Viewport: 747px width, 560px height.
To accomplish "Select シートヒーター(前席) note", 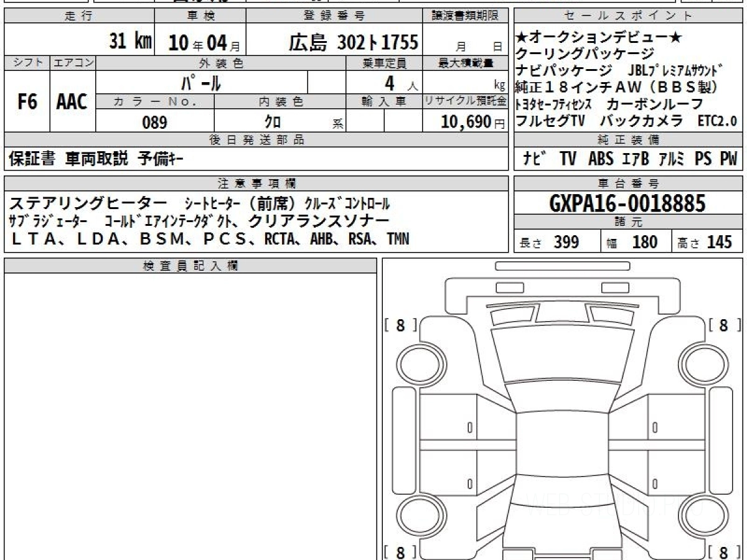I will coord(241,203).
